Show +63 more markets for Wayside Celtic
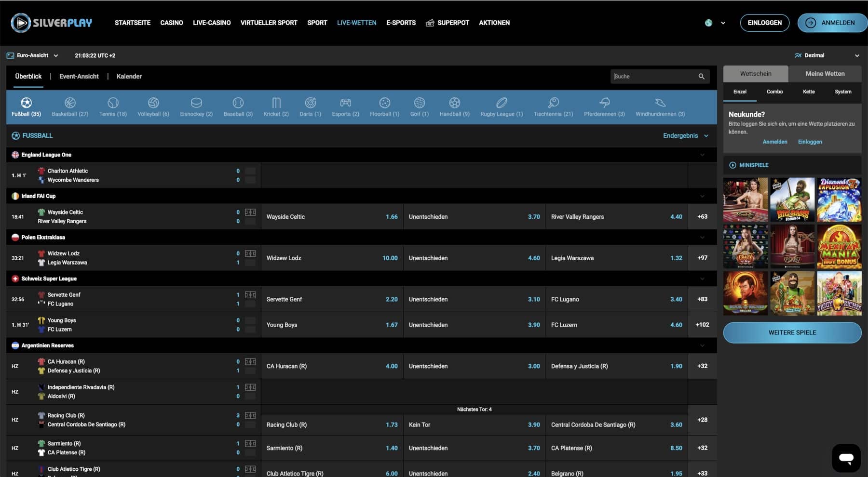Viewport: 868px width, 477px height. pyautogui.click(x=702, y=217)
